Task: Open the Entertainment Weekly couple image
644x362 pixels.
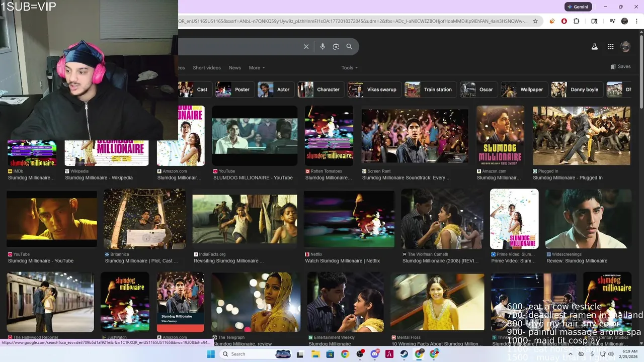Action: point(346,302)
